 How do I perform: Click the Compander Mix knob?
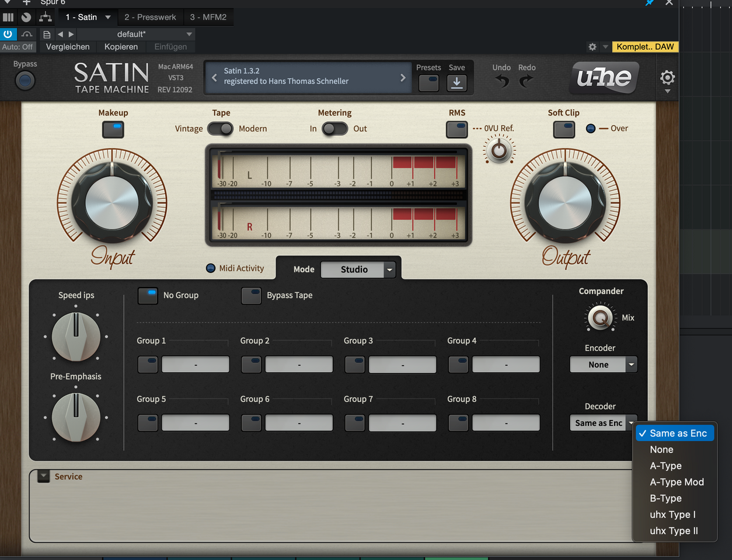pyautogui.click(x=599, y=318)
